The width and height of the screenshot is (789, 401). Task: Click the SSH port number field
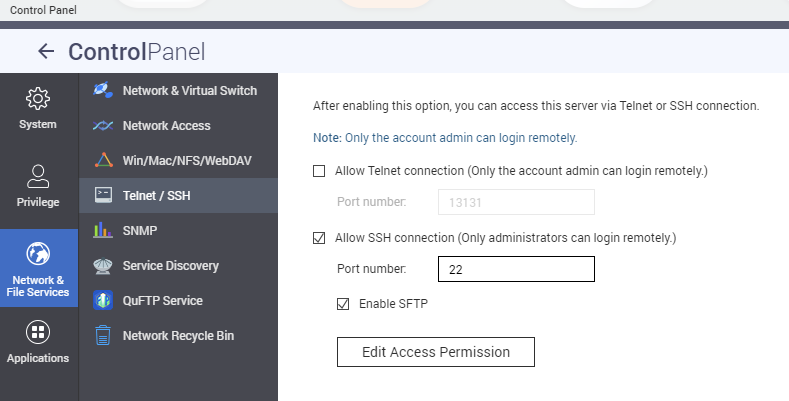click(516, 269)
